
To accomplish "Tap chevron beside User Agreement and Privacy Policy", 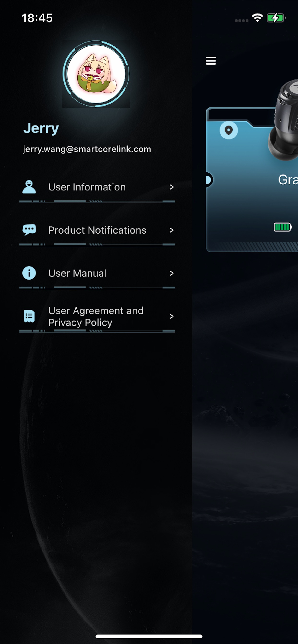I will tap(172, 316).
